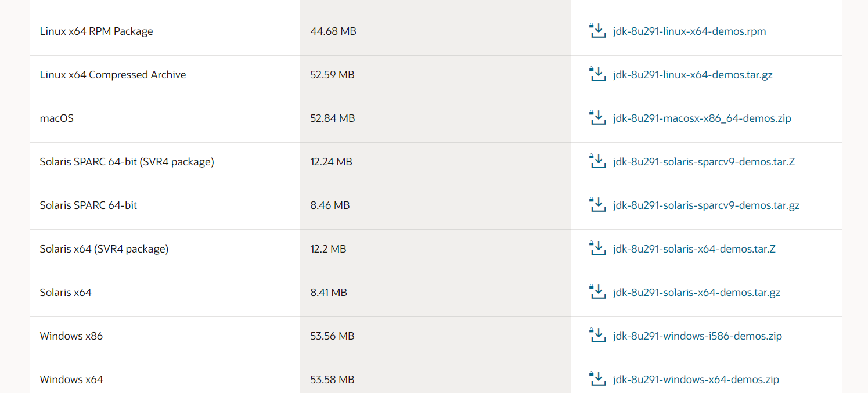Click download icon for windows-i586-demos.zip
This screenshot has width=868, height=393.
pos(597,336)
